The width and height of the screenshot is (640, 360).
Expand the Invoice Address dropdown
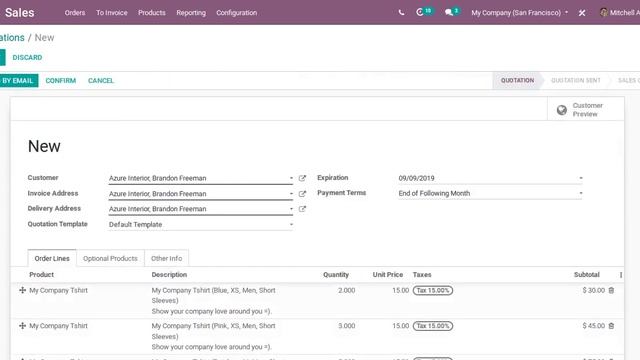point(291,193)
